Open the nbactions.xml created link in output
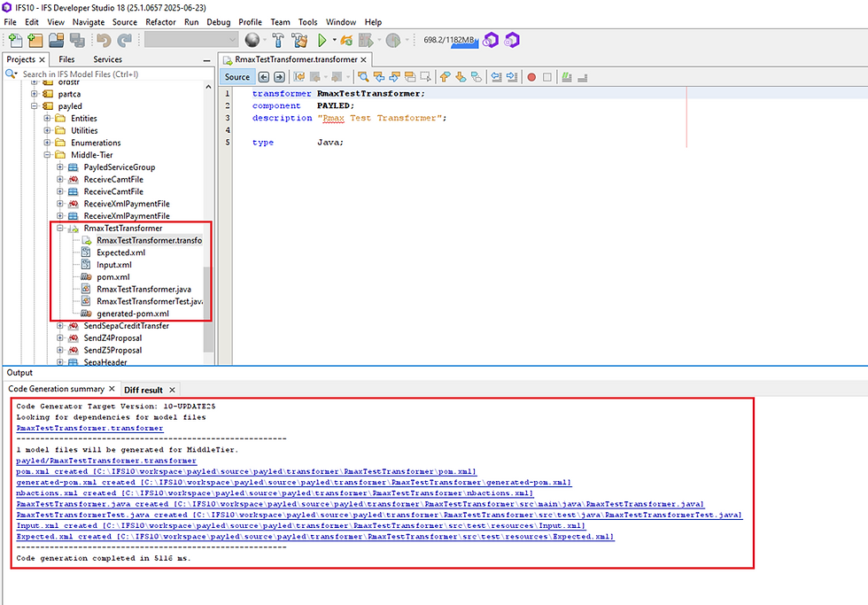868x605 pixels. point(275,493)
